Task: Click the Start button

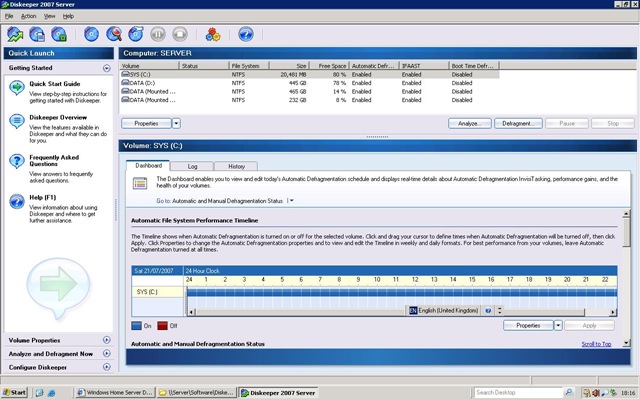Action: point(14,393)
